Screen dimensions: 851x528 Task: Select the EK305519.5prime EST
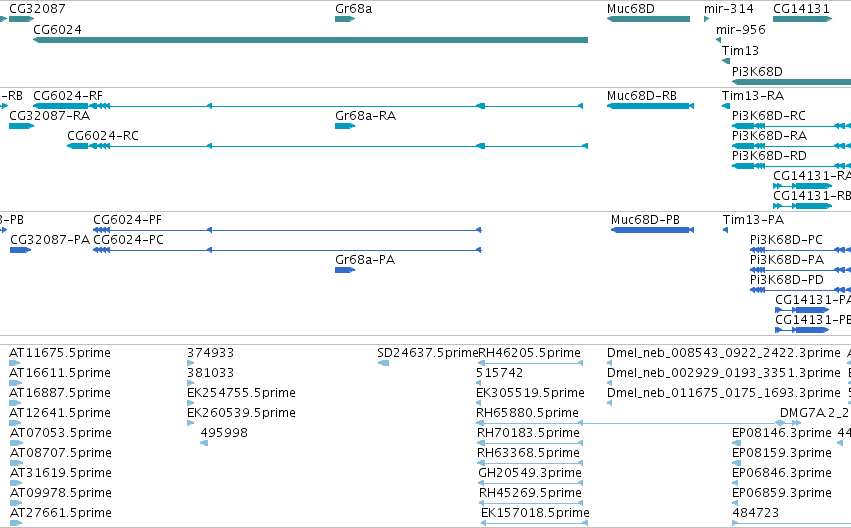click(x=479, y=403)
